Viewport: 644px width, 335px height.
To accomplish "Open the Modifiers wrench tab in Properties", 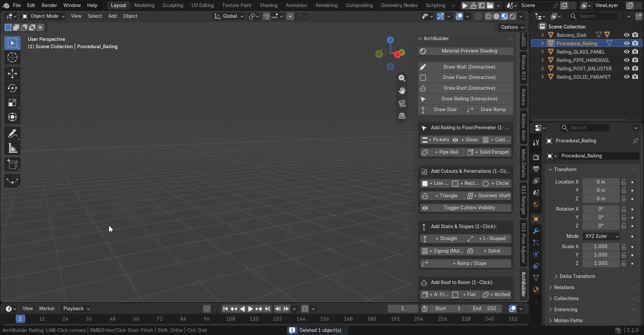I will (536, 231).
